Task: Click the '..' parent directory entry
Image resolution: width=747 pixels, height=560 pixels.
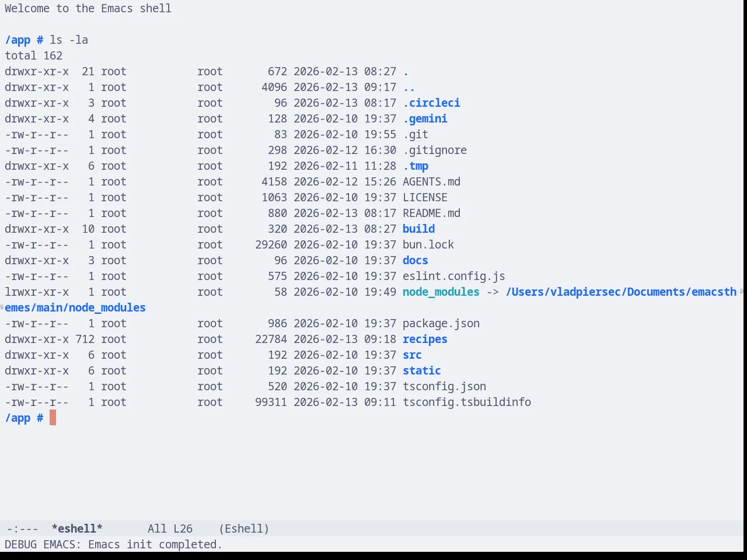Action: pyautogui.click(x=409, y=87)
